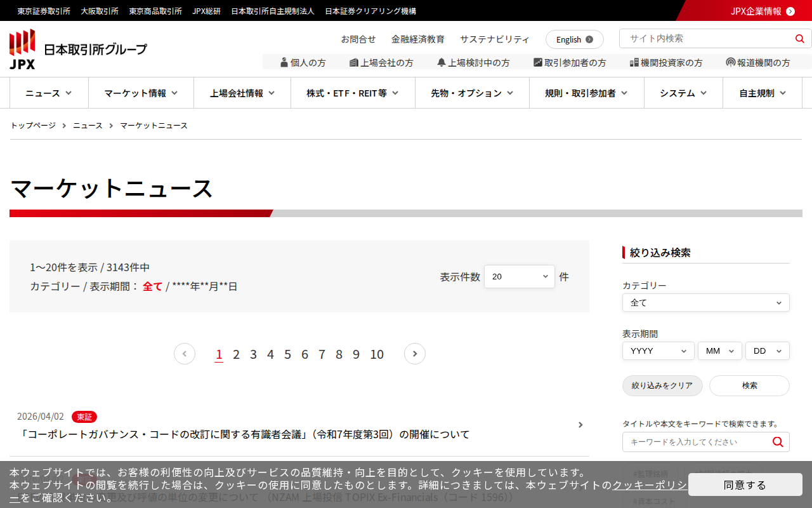This screenshot has width=812, height=508.
Task: Click the institution icon for 機関投資家の方
Action: pos(634,62)
